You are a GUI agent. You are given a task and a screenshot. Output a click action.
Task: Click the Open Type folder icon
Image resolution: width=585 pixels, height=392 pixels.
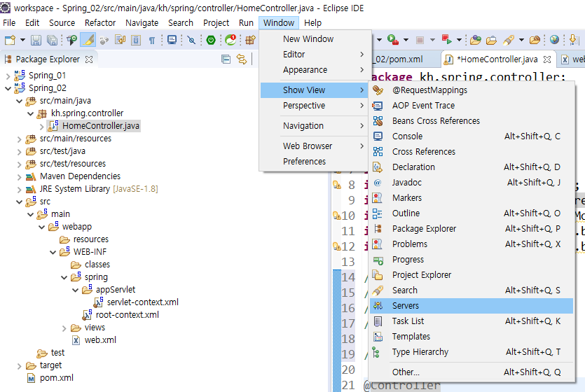[475, 39]
